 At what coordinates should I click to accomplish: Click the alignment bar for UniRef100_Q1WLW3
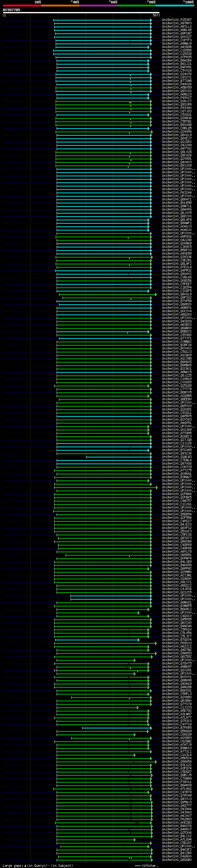click(x=119, y=457)
